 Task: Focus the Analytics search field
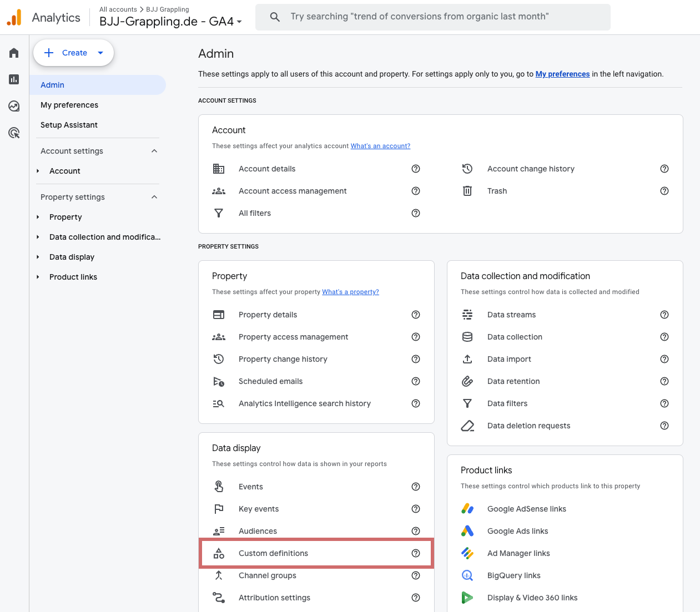click(x=433, y=17)
